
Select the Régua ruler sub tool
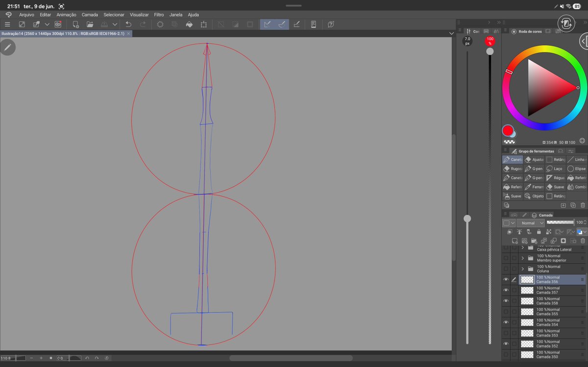click(x=555, y=178)
